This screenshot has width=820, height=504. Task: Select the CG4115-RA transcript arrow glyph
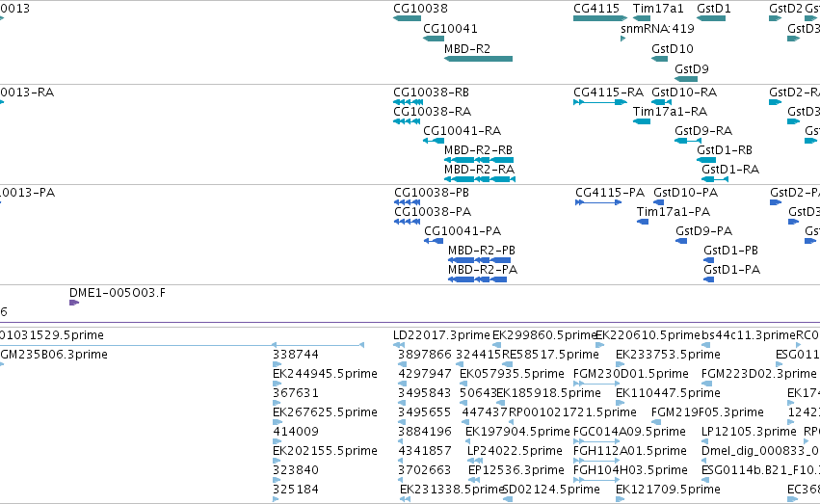tap(600, 102)
